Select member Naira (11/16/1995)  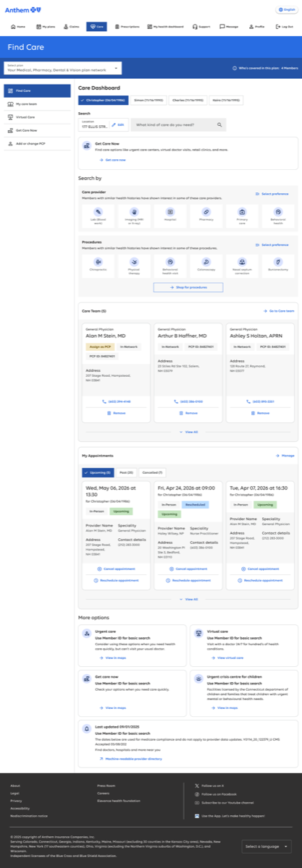227,101
